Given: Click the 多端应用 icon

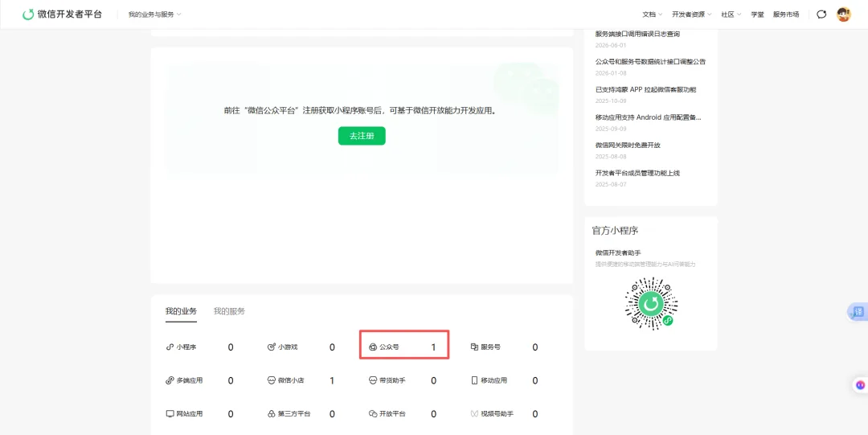Looking at the screenshot, I should click(170, 380).
